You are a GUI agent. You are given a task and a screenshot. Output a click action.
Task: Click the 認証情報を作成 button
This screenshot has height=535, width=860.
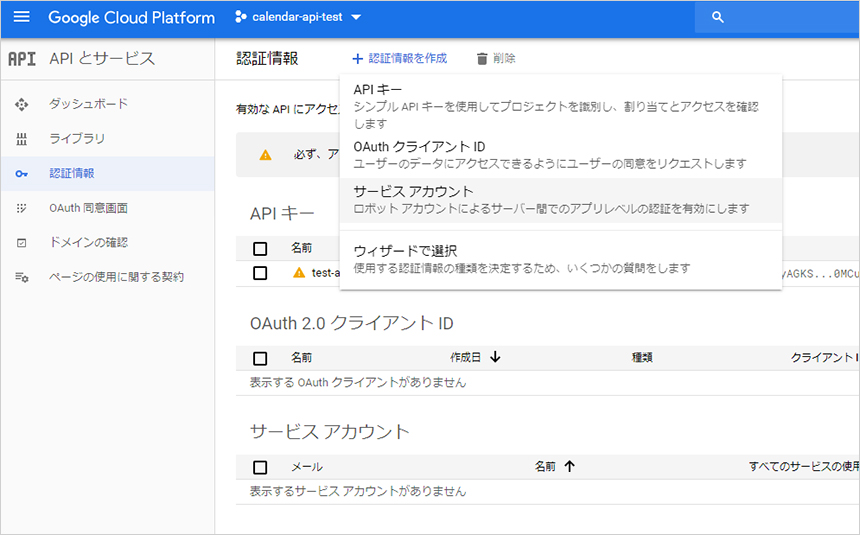pyautogui.click(x=400, y=58)
